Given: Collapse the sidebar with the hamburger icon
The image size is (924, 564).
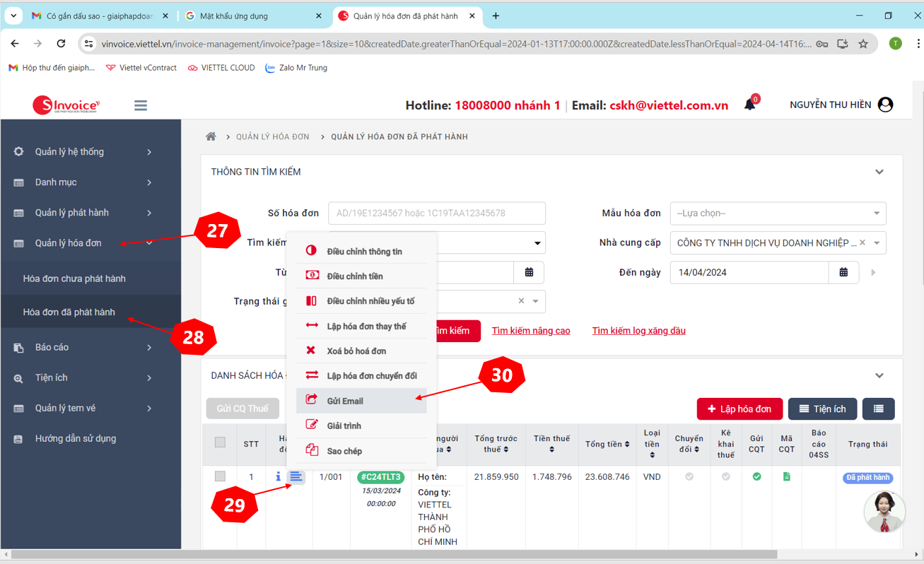Looking at the screenshot, I should tap(140, 105).
